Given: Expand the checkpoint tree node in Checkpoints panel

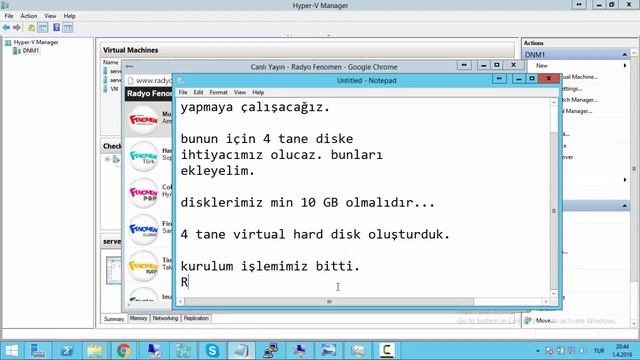Looking at the screenshot, I should point(107,159).
